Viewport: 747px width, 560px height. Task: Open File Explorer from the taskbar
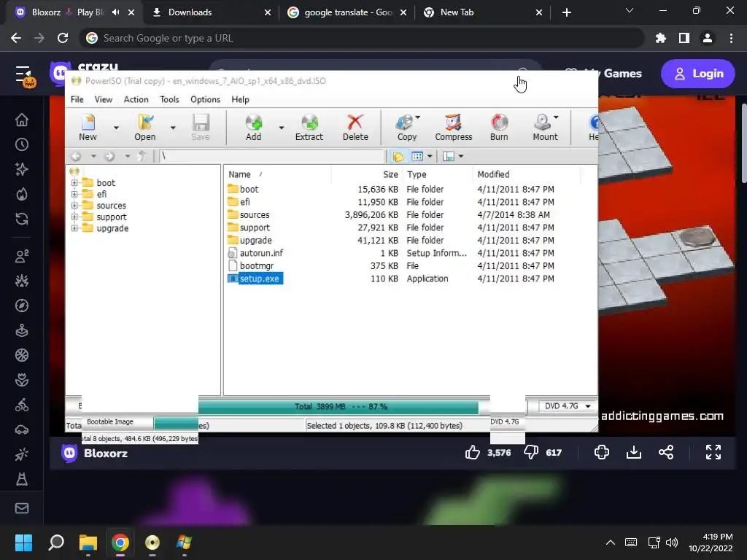pos(88,542)
